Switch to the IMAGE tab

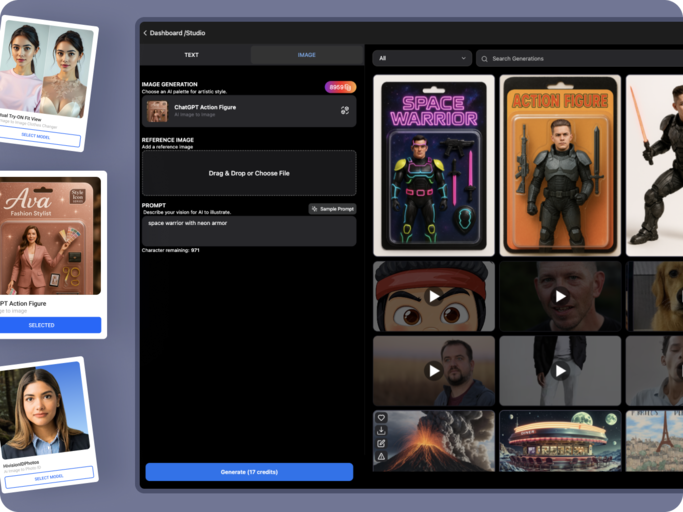pos(306,55)
